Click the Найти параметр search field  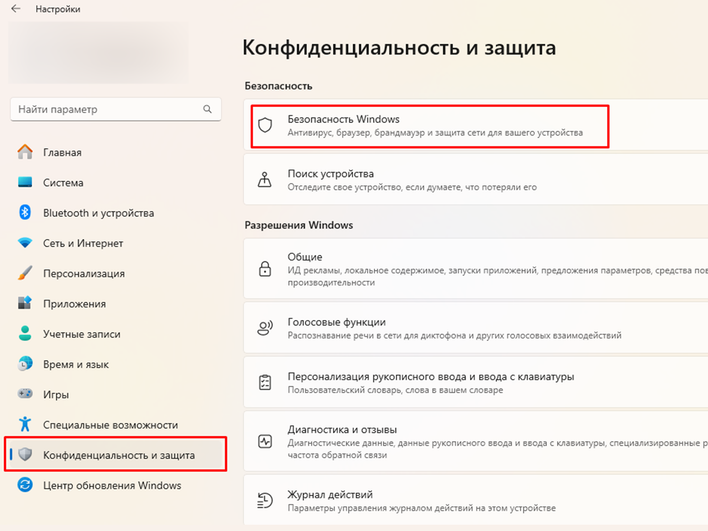point(116,109)
